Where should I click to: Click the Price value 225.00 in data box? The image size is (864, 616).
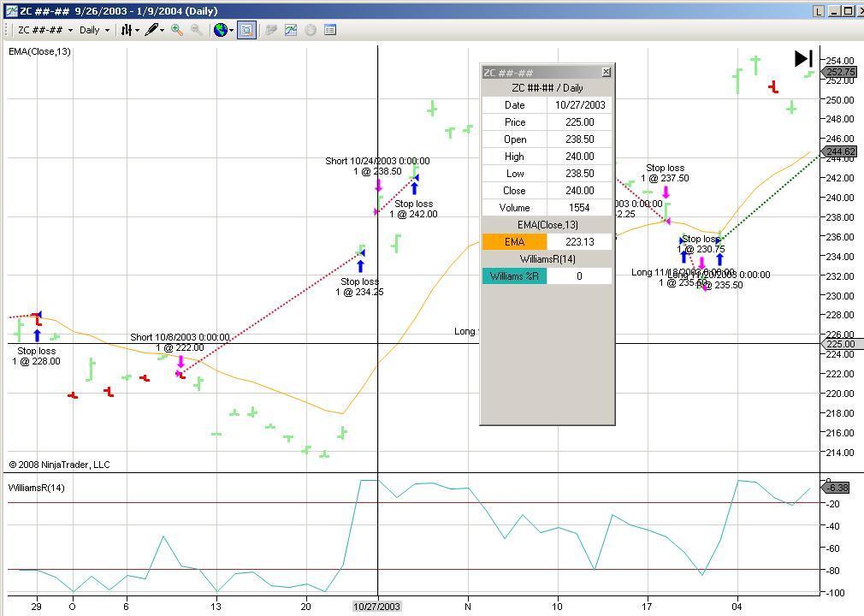coord(580,122)
